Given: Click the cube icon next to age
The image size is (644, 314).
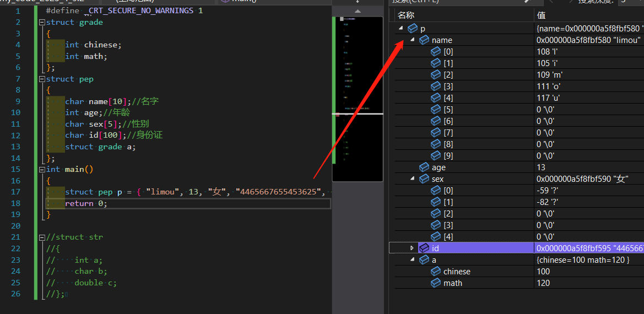Looking at the screenshot, I should pos(424,167).
